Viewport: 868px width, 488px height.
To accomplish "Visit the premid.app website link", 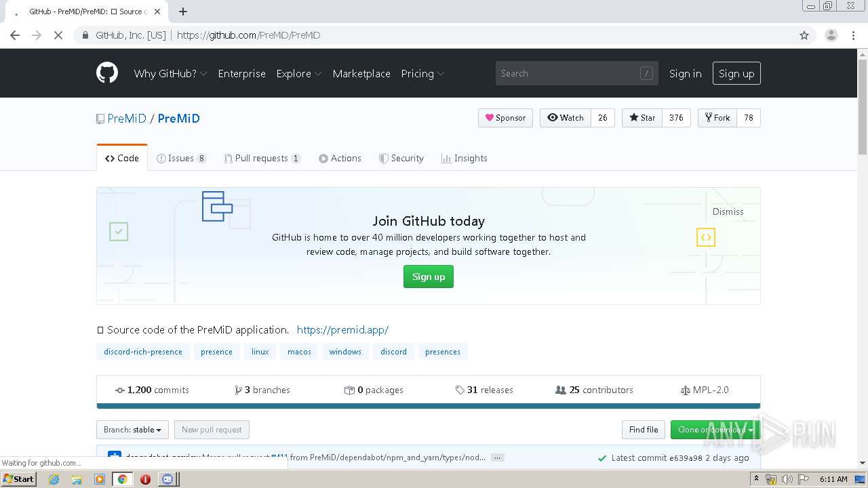I will click(x=342, y=330).
